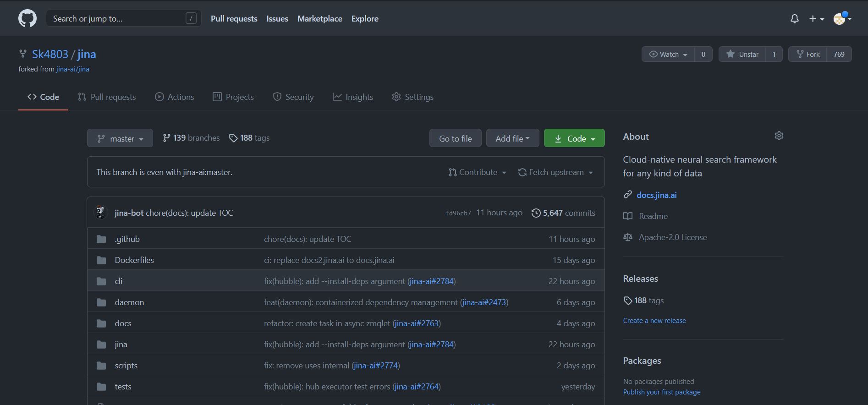Open the Contribute dropdown
This screenshot has height=405, width=868.
477,172
